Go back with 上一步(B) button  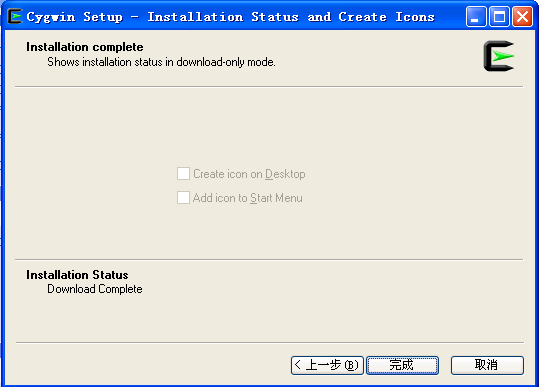tap(327, 365)
